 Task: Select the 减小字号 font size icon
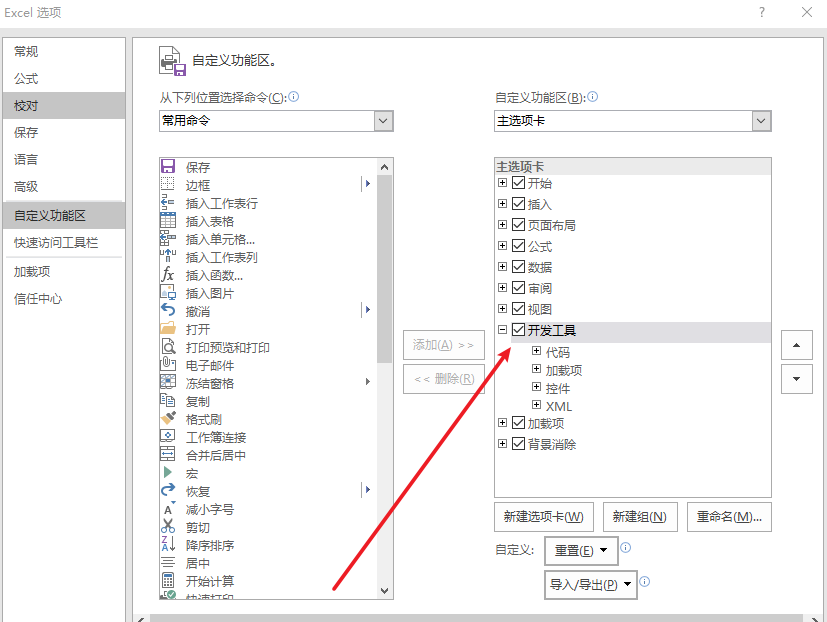point(168,509)
